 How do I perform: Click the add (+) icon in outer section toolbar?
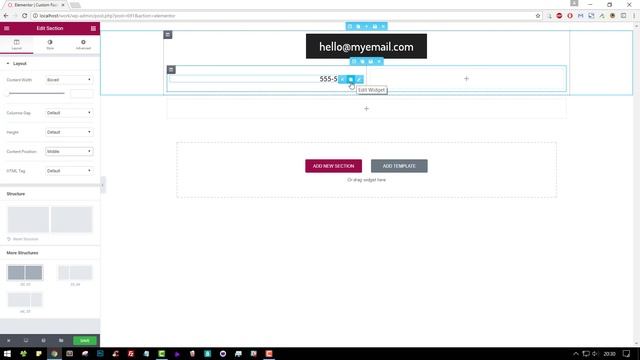pyautogui.click(x=367, y=27)
